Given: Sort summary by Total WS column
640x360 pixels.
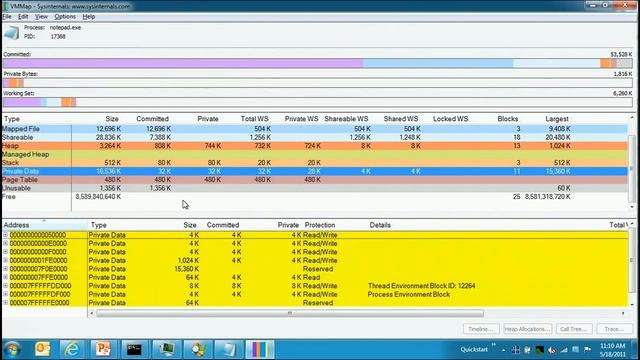Looking at the screenshot, I should click(254, 119).
